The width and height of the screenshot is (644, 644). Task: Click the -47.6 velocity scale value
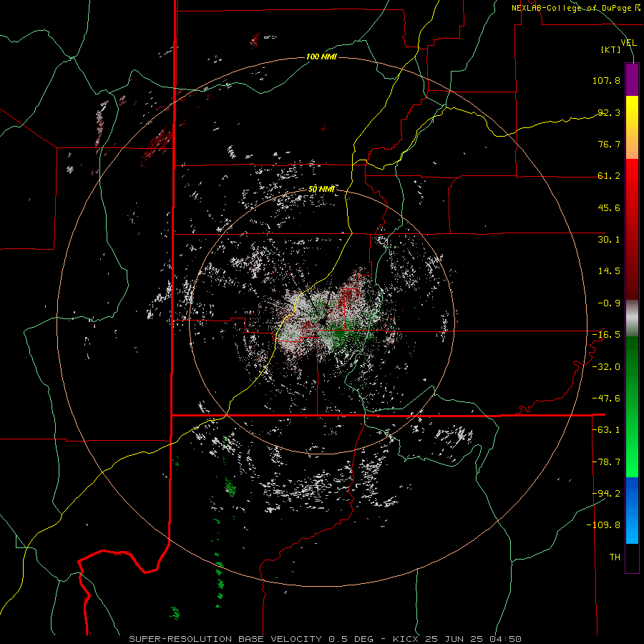click(606, 399)
